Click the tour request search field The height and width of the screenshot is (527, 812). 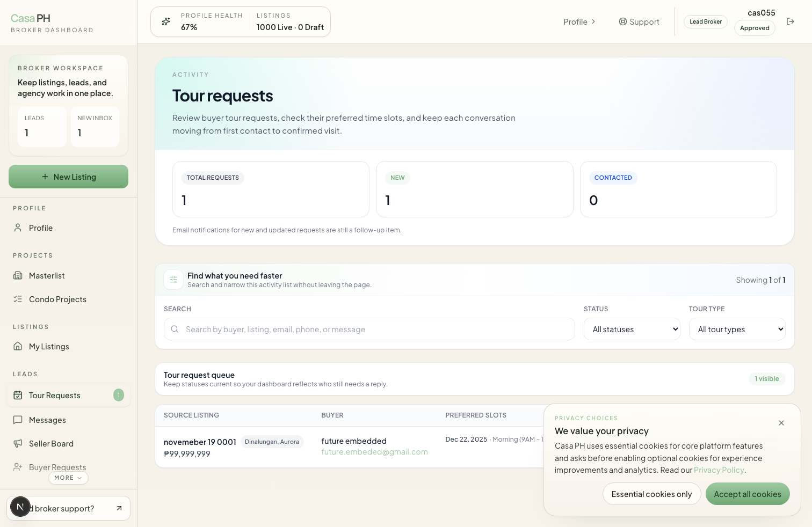[369, 329]
